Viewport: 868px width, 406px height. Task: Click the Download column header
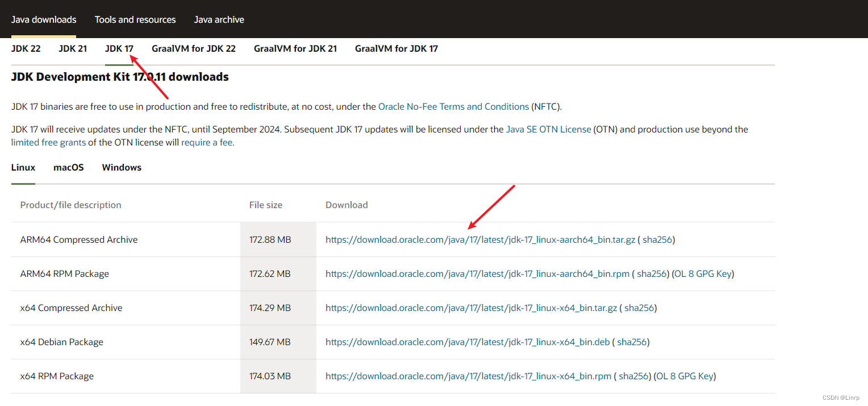tap(347, 205)
